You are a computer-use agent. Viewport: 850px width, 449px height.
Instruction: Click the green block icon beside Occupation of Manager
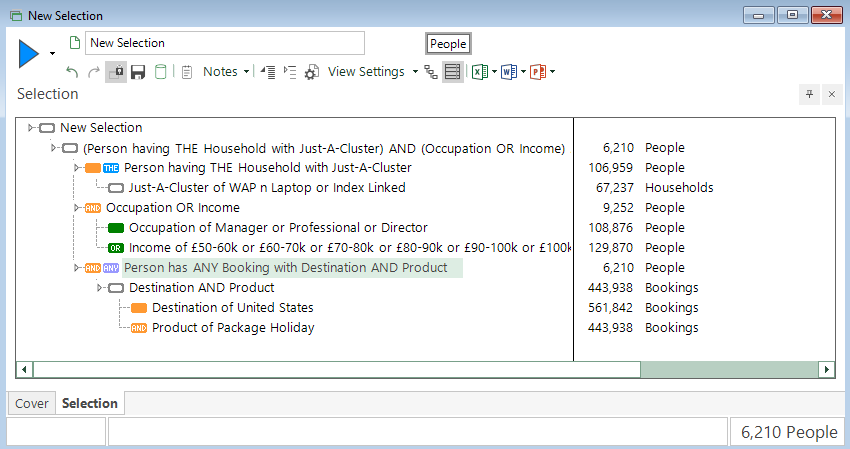tap(116, 228)
